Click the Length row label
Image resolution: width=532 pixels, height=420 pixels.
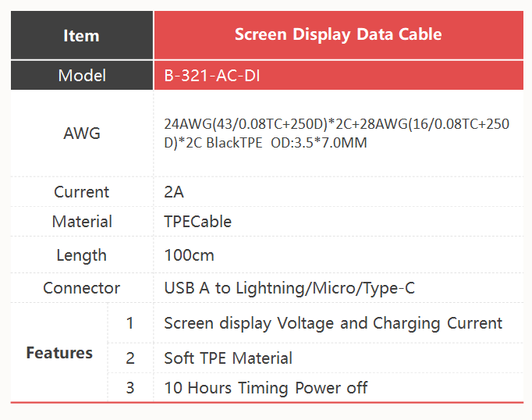[82, 255]
